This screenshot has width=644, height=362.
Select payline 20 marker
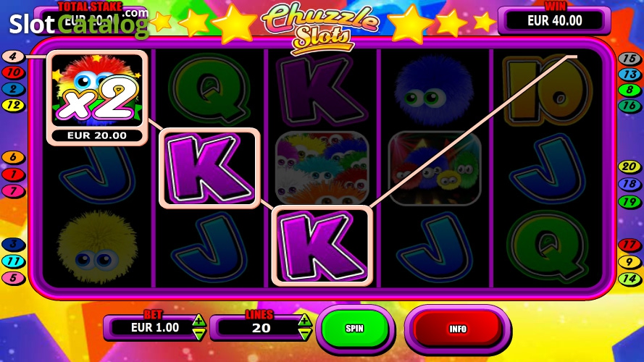630,167
